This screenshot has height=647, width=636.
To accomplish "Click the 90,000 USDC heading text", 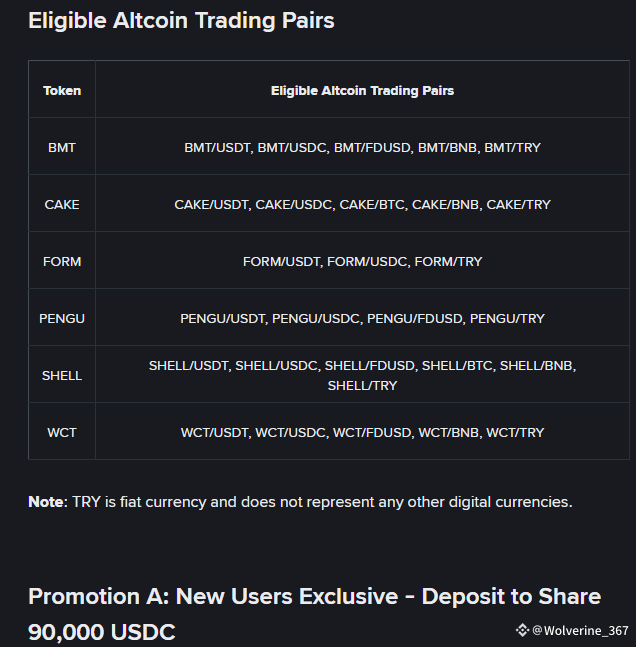I will (102, 631).
